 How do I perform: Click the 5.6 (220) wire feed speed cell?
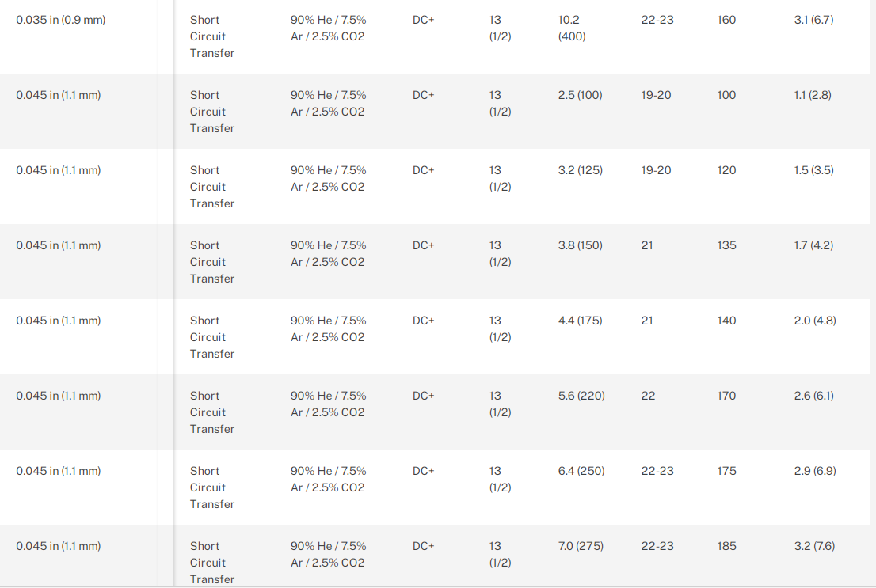coord(581,396)
